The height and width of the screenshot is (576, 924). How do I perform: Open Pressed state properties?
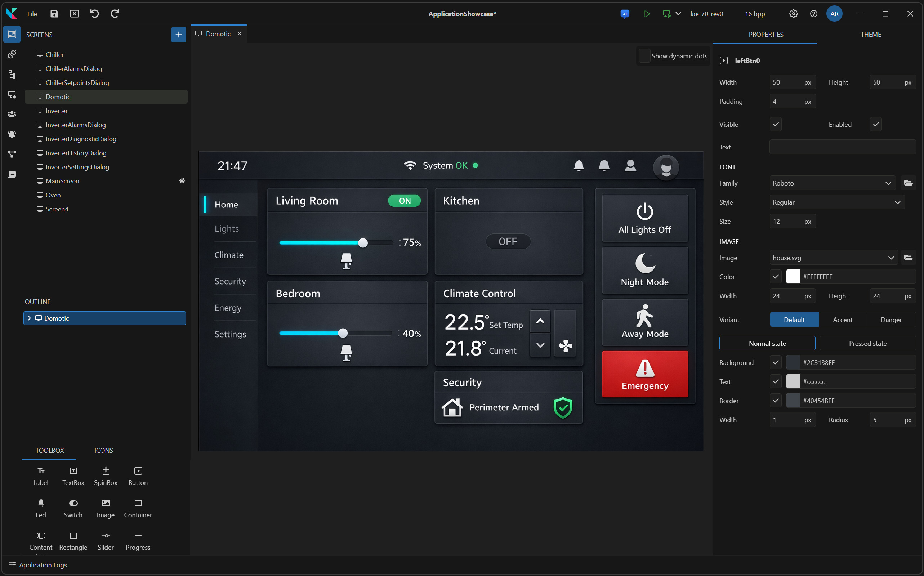click(x=868, y=343)
